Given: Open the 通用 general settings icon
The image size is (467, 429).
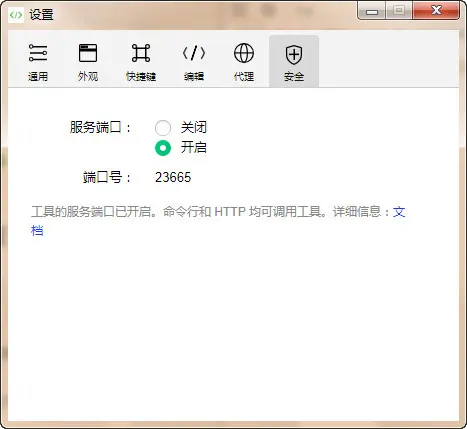Looking at the screenshot, I should tap(38, 53).
